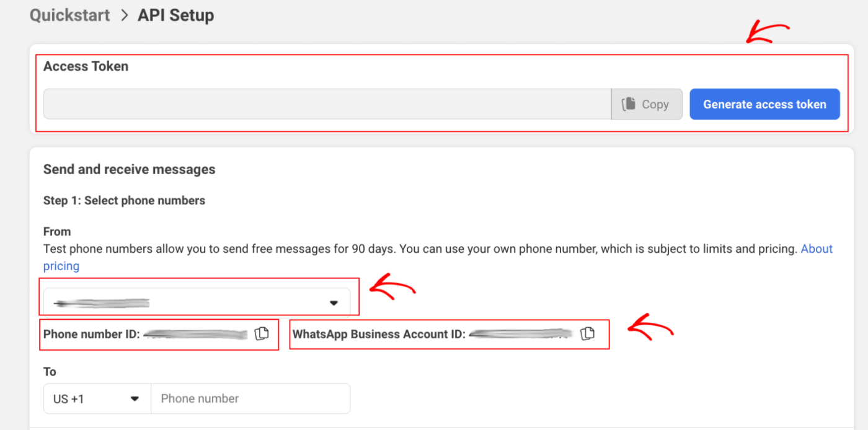Click the Send and receive messages heading
The width and height of the screenshot is (868, 430).
(130, 169)
